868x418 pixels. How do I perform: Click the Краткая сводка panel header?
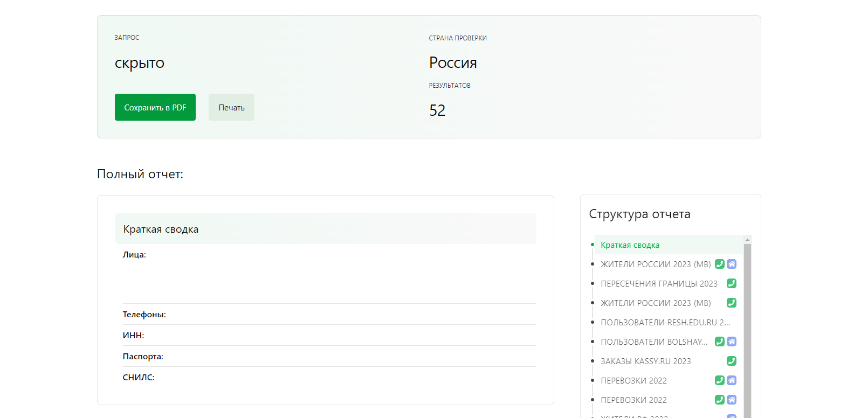tap(326, 229)
